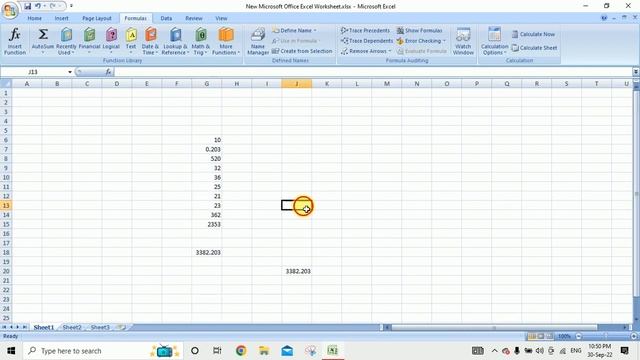
Task: Click the AutoSum sigma icon
Action: pos(43,34)
